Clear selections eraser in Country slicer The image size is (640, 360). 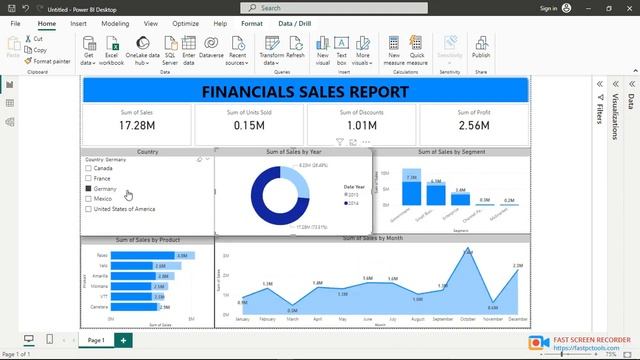click(199, 159)
